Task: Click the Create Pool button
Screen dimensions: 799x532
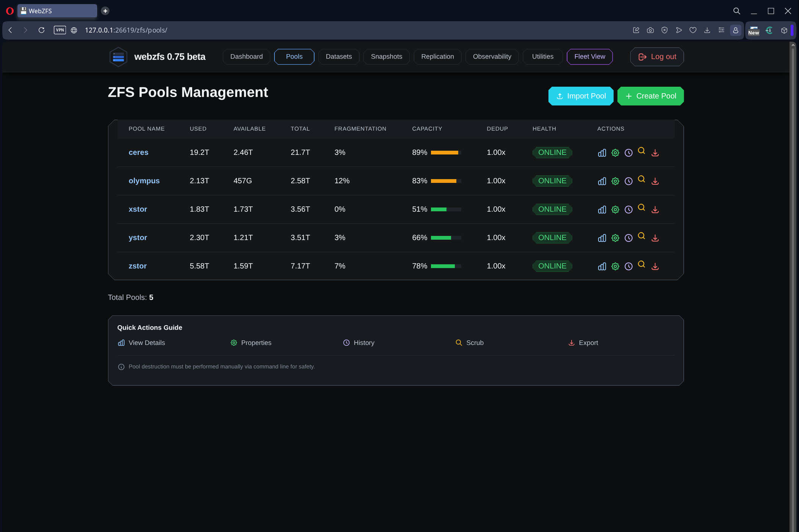Action: click(x=650, y=96)
